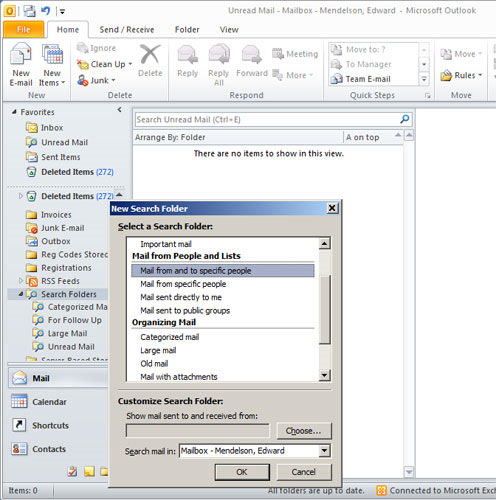The image size is (496, 500).
Task: Click the Delete X icon
Action: click(x=150, y=54)
